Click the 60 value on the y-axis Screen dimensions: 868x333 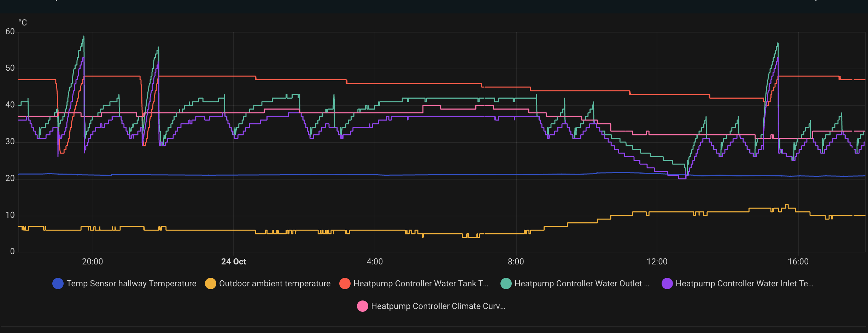tap(10, 32)
